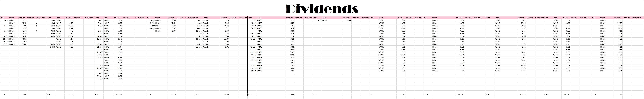Select the amount 5.79
This screenshot has width=644, height=99.
[x=118, y=39]
